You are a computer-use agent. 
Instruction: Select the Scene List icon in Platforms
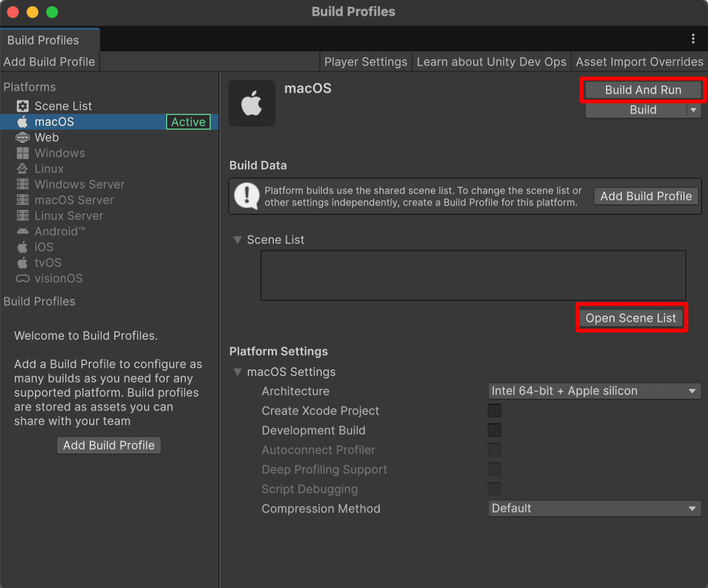click(22, 106)
